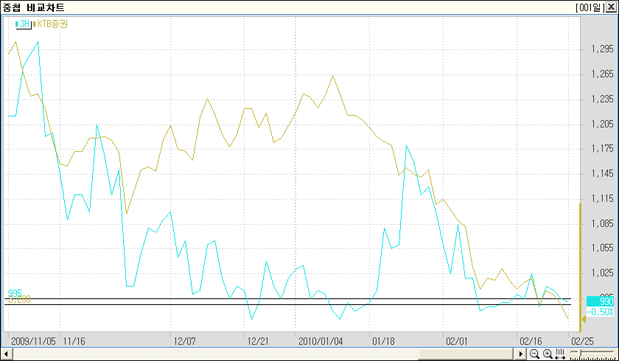Click the fit-to-width spacing icon
The image size is (619, 361).
(x=560, y=354)
